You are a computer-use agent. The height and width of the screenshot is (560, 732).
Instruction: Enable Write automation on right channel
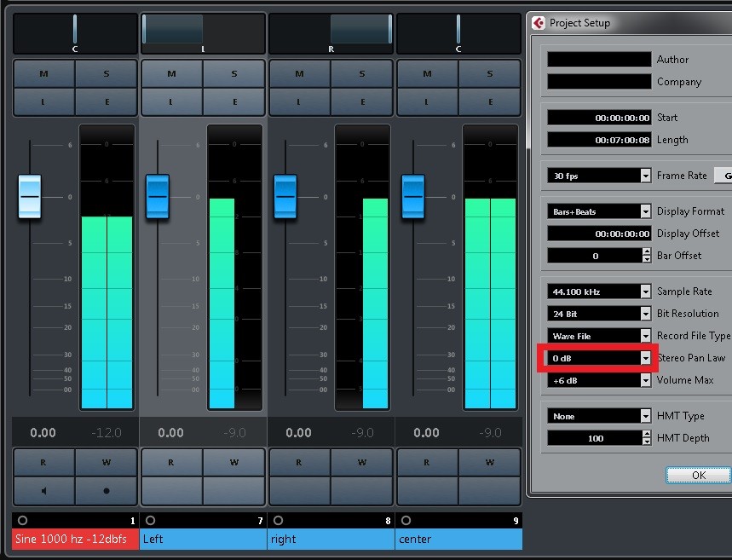[362, 462]
